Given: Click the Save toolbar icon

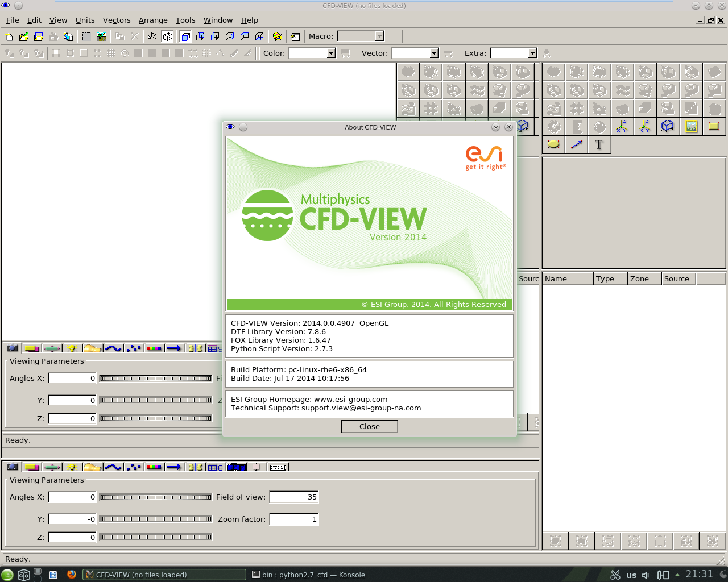Looking at the screenshot, I should pos(39,36).
